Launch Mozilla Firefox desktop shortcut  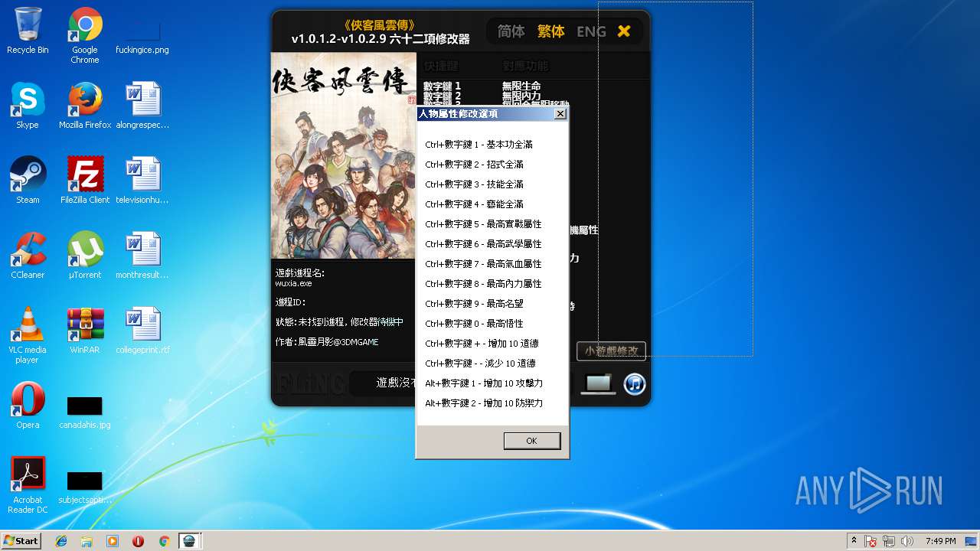(x=85, y=106)
